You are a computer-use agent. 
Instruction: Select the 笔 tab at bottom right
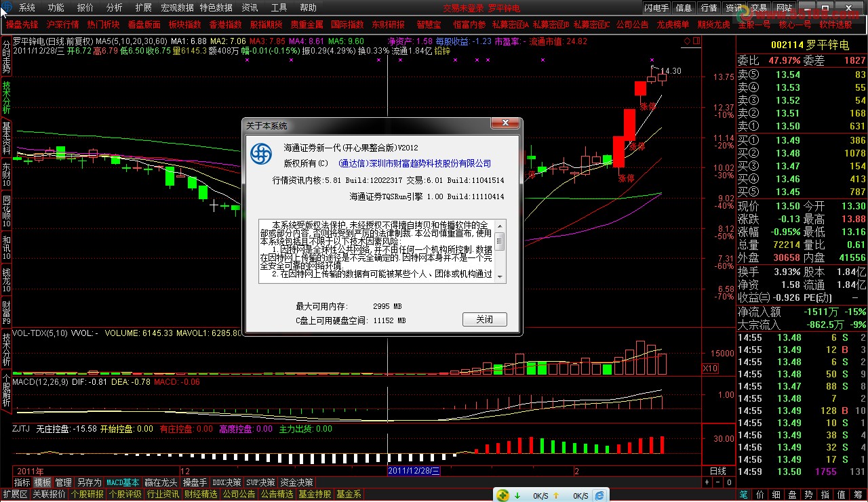coord(744,495)
